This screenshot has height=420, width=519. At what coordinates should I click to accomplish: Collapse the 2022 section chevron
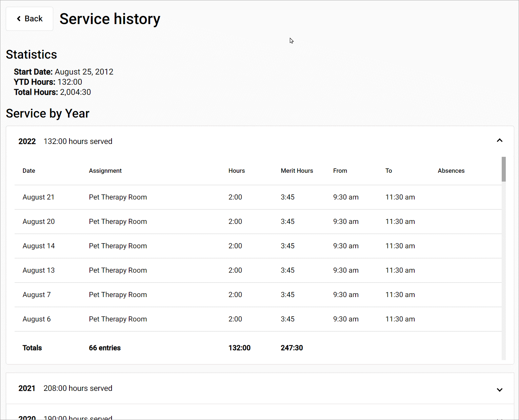[499, 140]
